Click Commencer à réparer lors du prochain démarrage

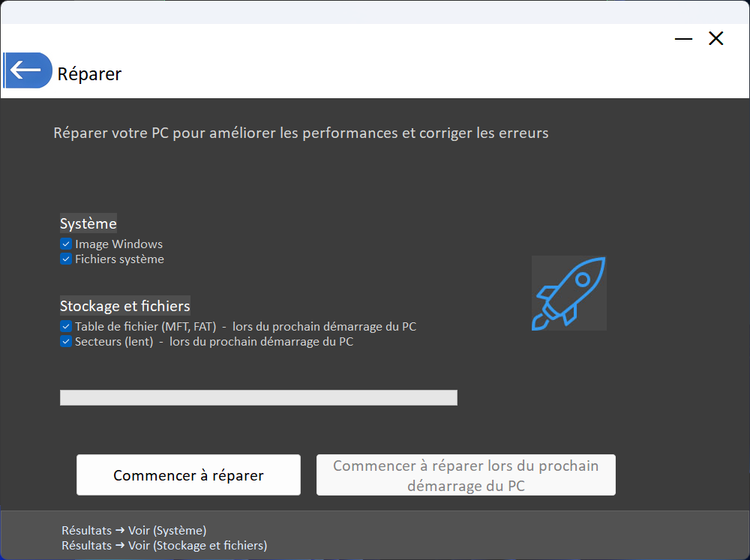466,475
